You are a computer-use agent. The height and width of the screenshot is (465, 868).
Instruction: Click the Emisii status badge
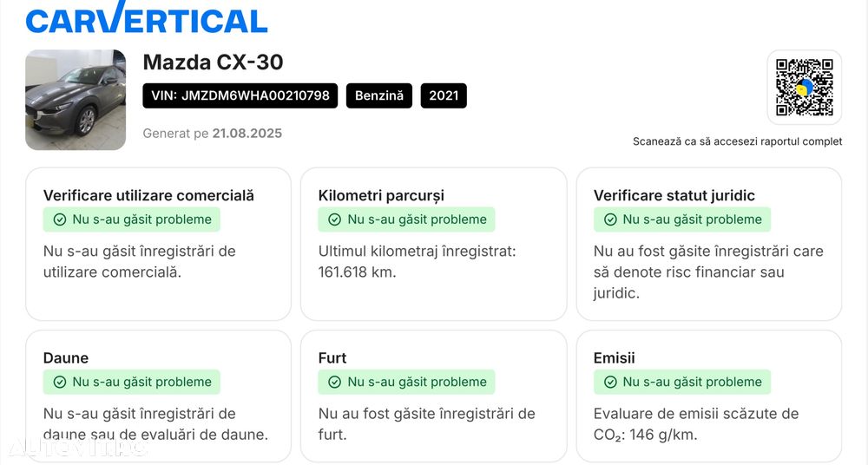pyautogui.click(x=682, y=382)
